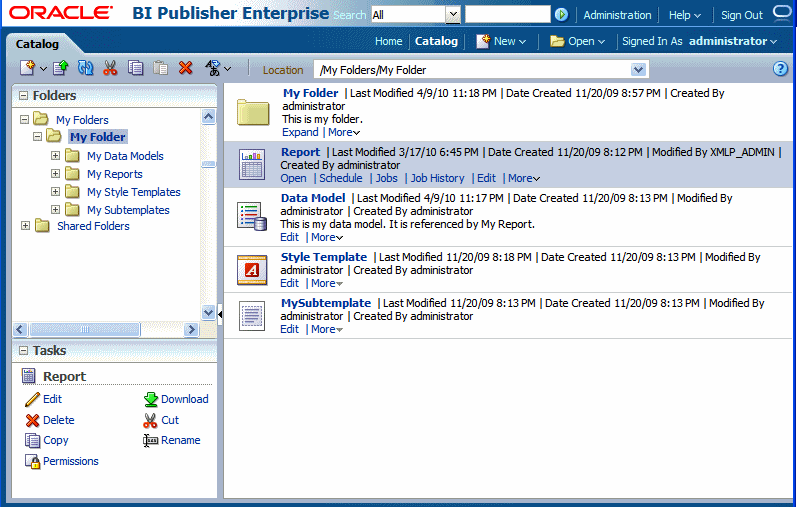Viewport: 797px width, 507px height.
Task: Click the Job History link for Report
Action: [438, 178]
